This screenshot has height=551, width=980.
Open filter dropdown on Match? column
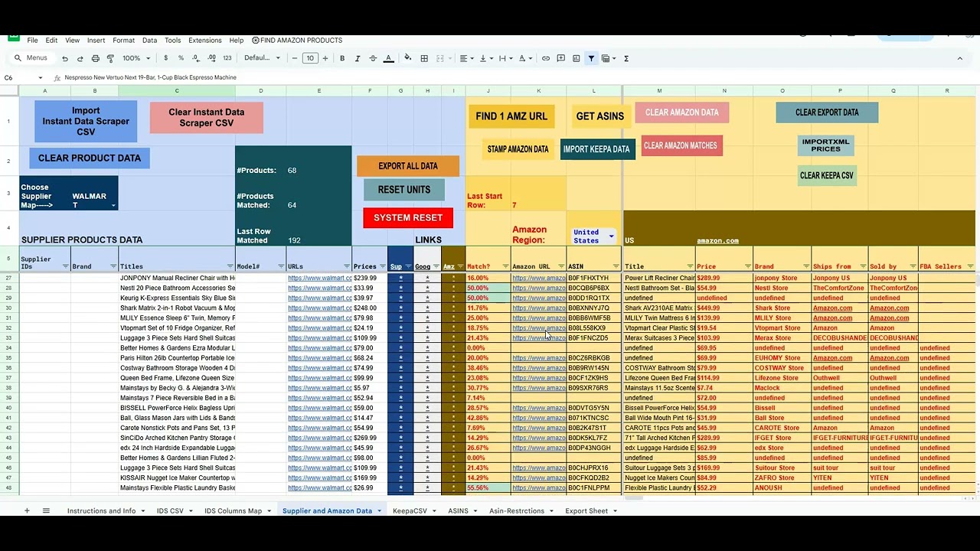(505, 267)
